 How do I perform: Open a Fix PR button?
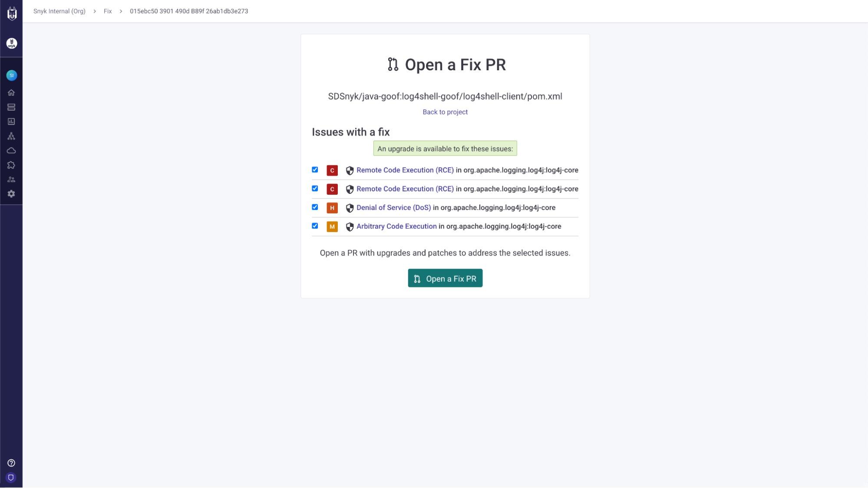tap(445, 278)
